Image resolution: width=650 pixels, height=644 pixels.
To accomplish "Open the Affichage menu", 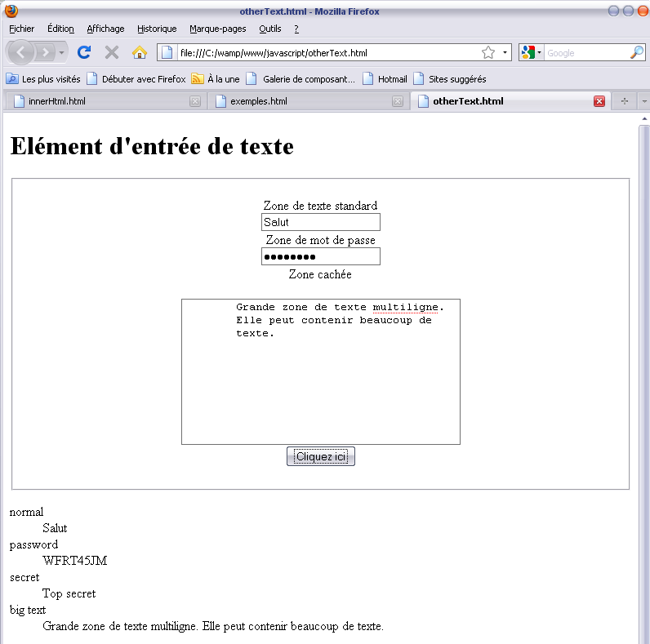I will click(x=105, y=29).
